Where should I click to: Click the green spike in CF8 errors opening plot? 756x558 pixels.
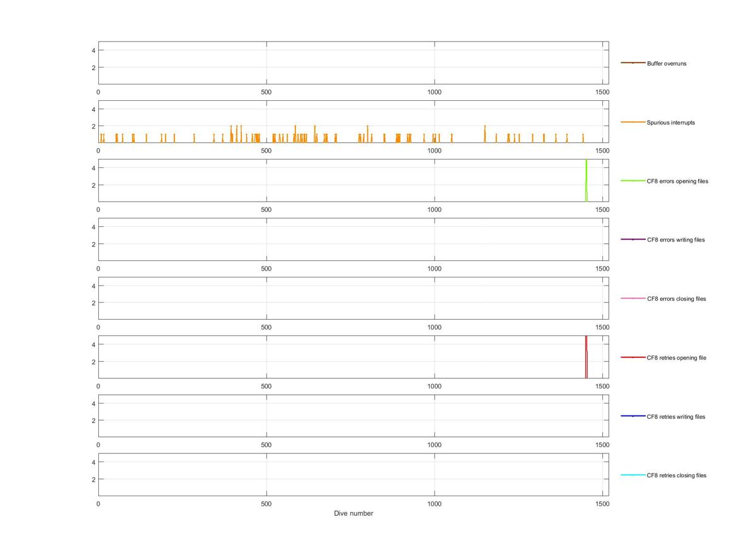tap(586, 180)
